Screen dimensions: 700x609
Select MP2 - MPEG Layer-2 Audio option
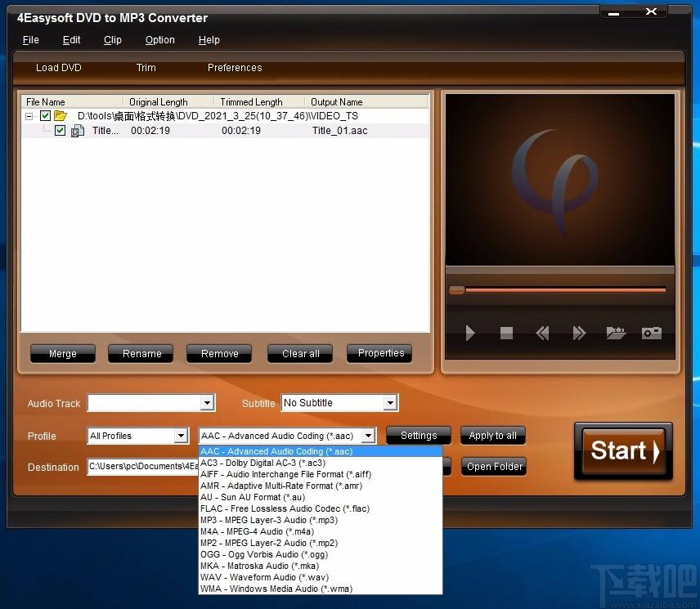(x=321, y=543)
